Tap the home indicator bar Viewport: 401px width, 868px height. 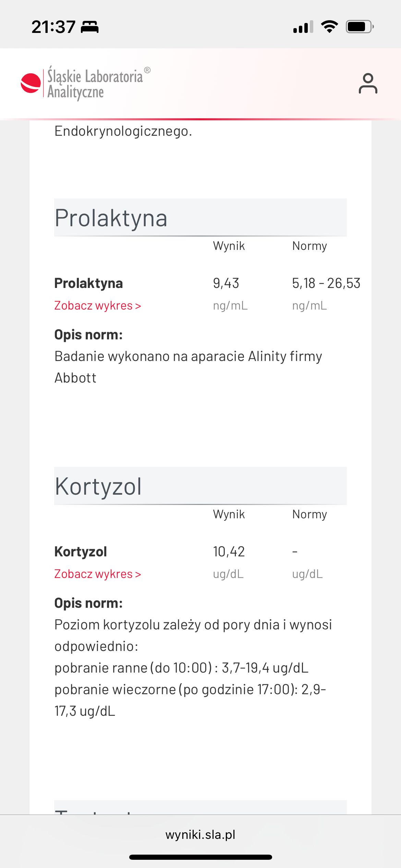pyautogui.click(x=200, y=857)
